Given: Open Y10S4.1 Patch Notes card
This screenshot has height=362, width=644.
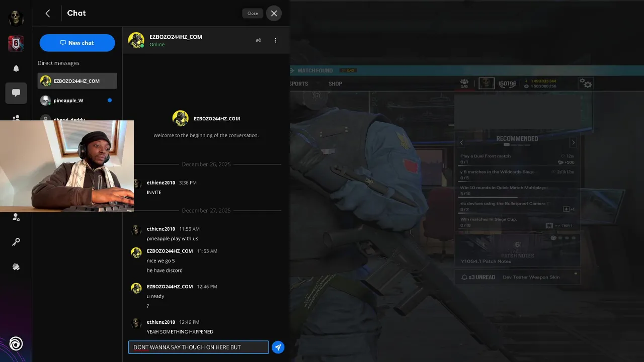Looking at the screenshot, I should tap(517, 250).
